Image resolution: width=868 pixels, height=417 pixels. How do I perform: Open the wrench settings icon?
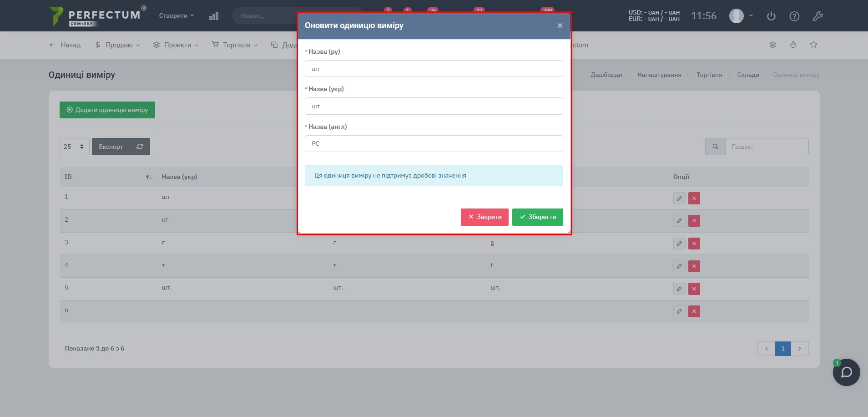(x=818, y=16)
